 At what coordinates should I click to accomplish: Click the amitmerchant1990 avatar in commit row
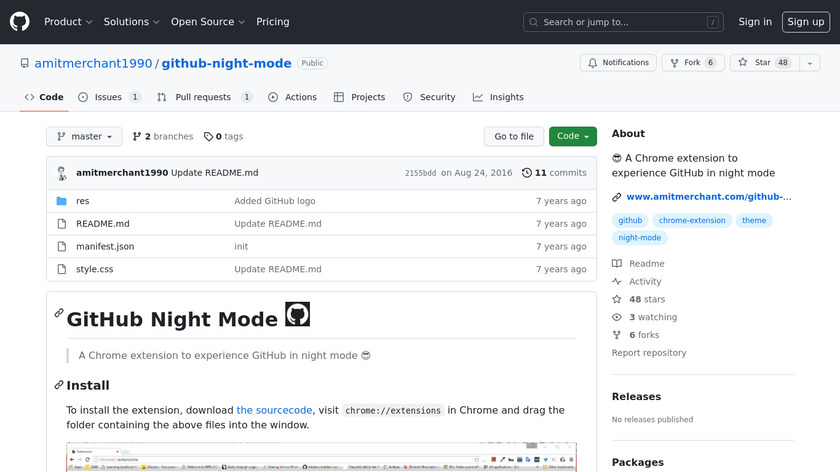tap(62, 173)
